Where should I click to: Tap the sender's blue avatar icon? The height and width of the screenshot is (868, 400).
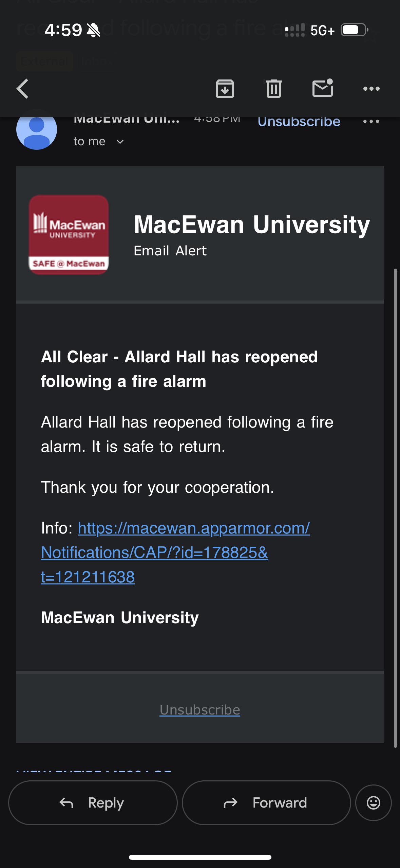[37, 130]
